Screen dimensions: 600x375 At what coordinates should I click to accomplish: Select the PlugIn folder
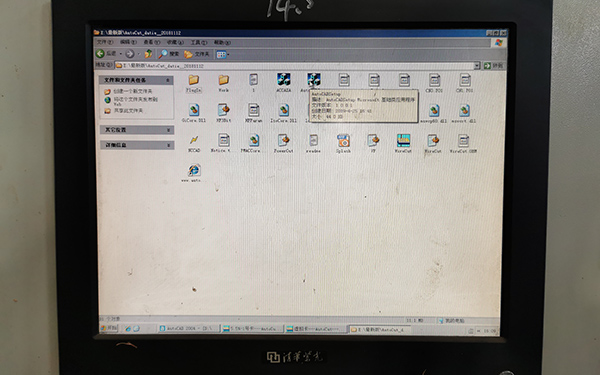coord(194,83)
